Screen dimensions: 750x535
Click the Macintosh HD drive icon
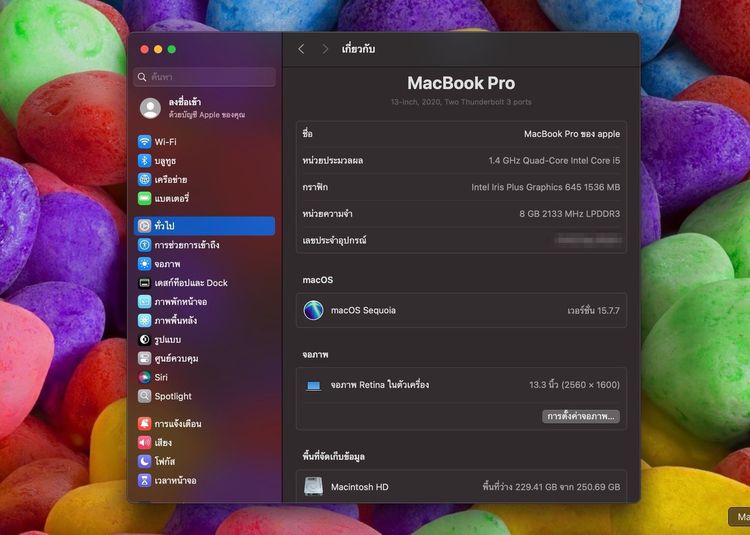313,487
